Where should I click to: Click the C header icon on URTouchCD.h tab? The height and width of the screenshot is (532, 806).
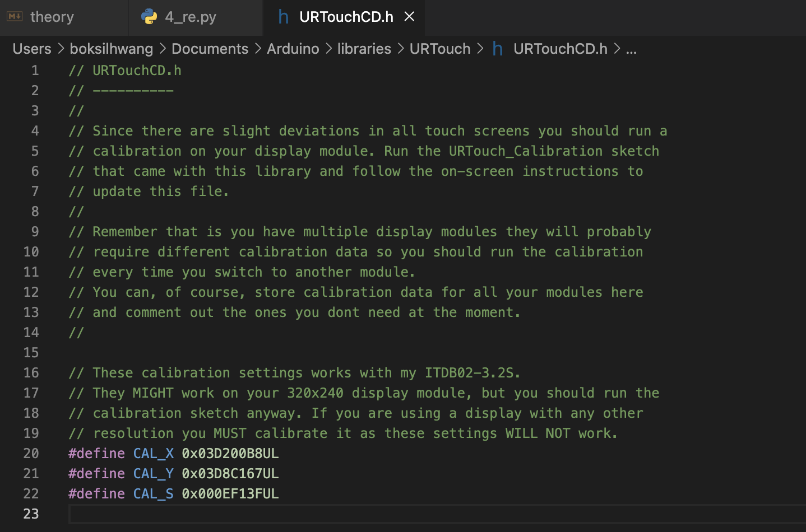(284, 17)
